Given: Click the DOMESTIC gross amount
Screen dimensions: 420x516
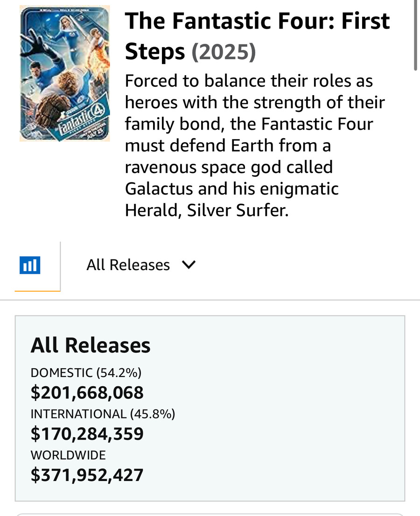Looking at the screenshot, I should (x=87, y=393).
